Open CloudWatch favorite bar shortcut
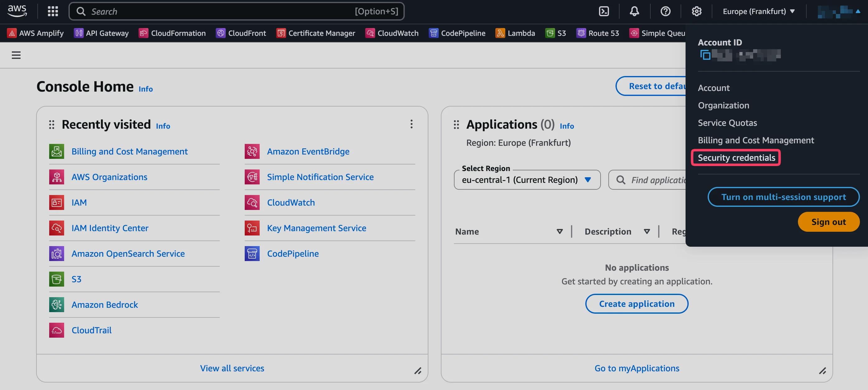The width and height of the screenshot is (868, 390). pyautogui.click(x=392, y=33)
